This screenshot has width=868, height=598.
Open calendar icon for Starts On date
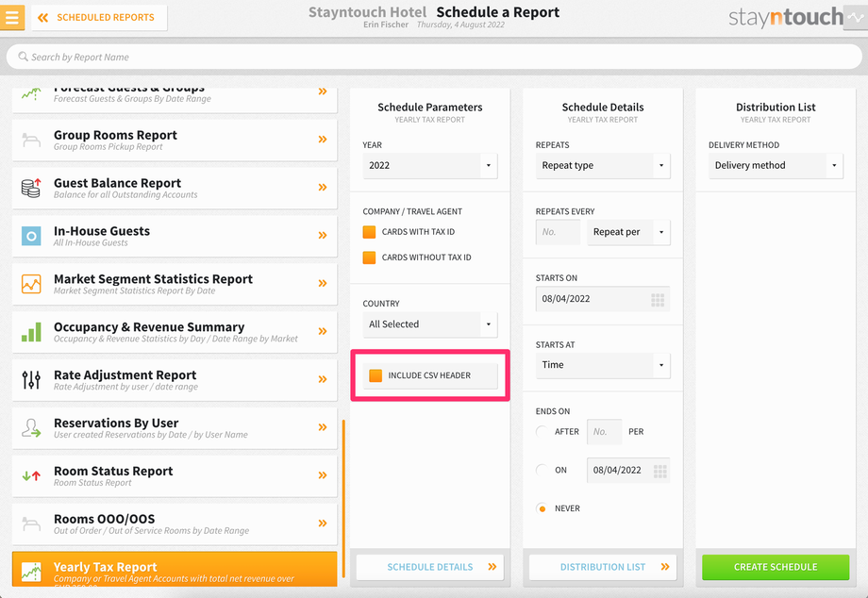[x=658, y=299]
